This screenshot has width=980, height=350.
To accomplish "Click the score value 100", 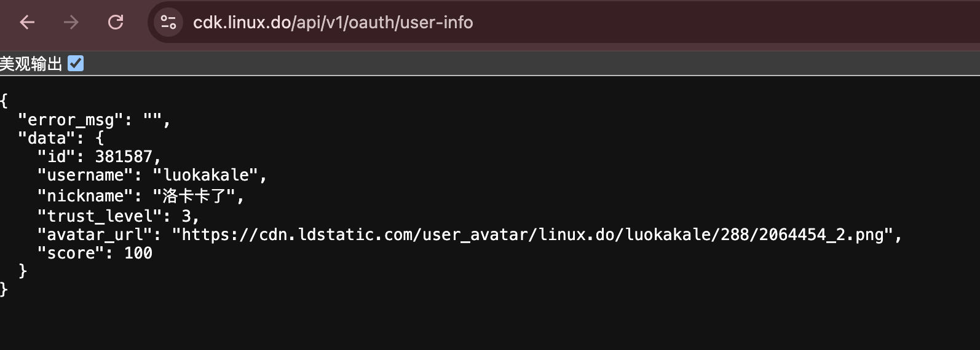I will pyautogui.click(x=138, y=253).
